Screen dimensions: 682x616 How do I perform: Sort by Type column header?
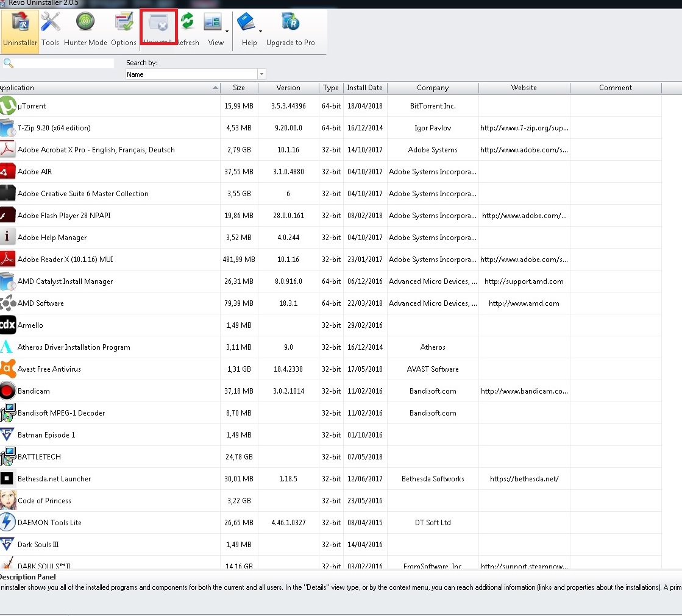(x=331, y=88)
